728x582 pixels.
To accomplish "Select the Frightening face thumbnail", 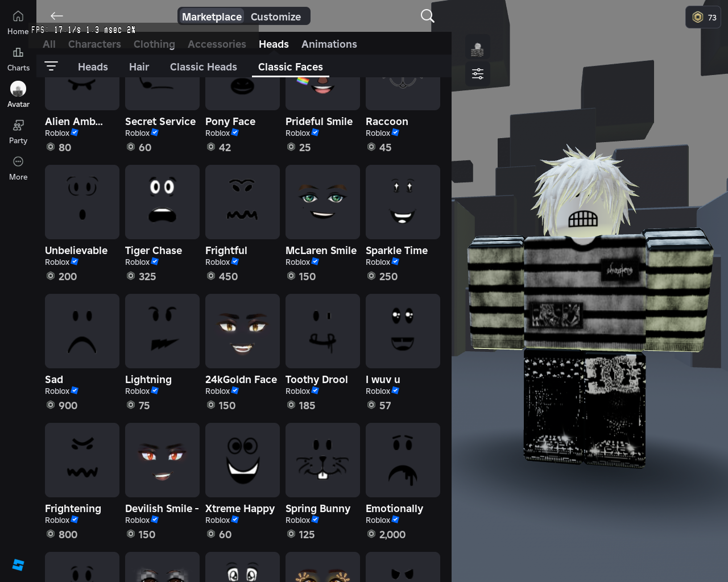I will tap(82, 460).
